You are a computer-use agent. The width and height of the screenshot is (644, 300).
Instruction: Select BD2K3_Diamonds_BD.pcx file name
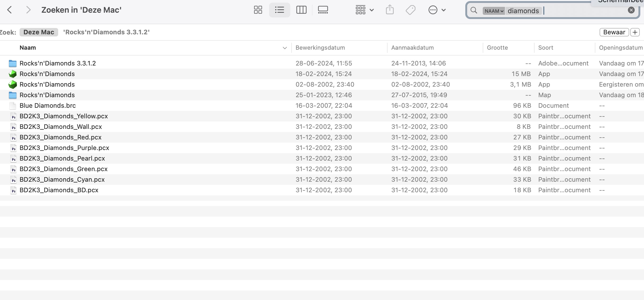(59, 190)
